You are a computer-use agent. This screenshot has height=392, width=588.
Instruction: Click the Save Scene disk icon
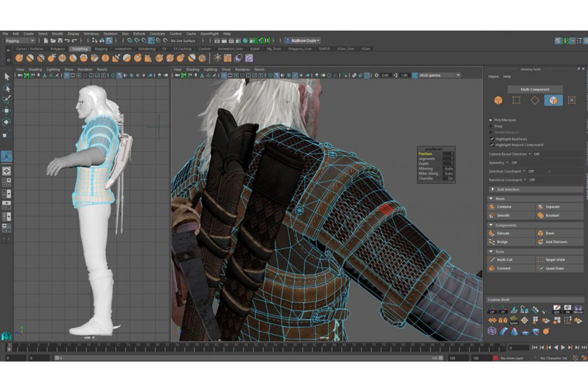[x=60, y=41]
